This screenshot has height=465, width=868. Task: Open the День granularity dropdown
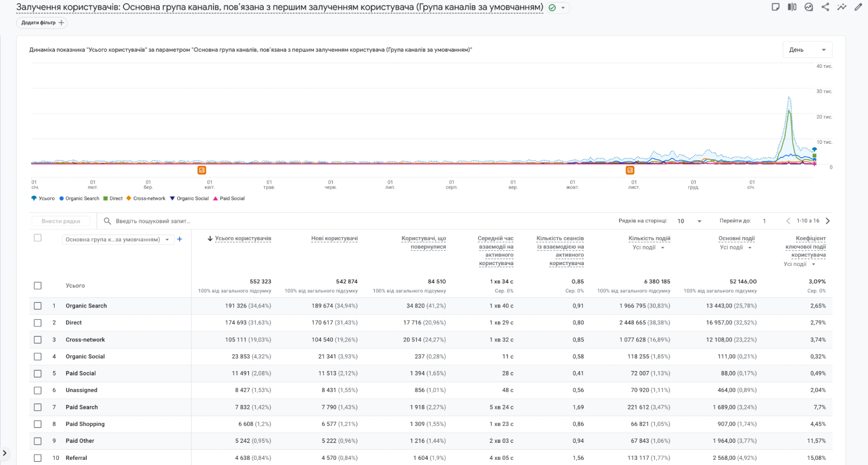(807, 50)
